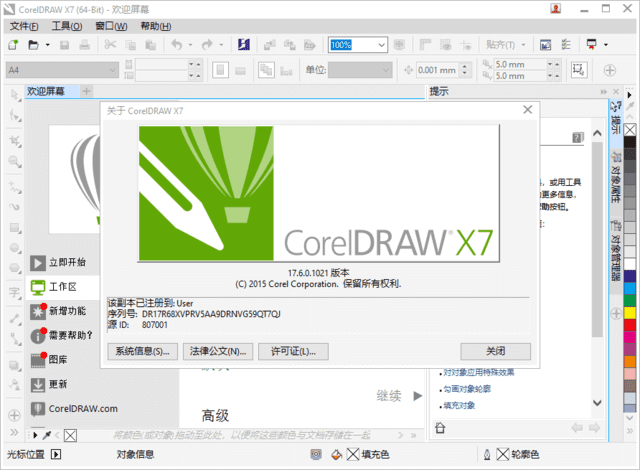Click the yellow swatch in color palette
Image resolution: width=640 pixels, height=470 pixels.
pyautogui.click(x=630, y=313)
